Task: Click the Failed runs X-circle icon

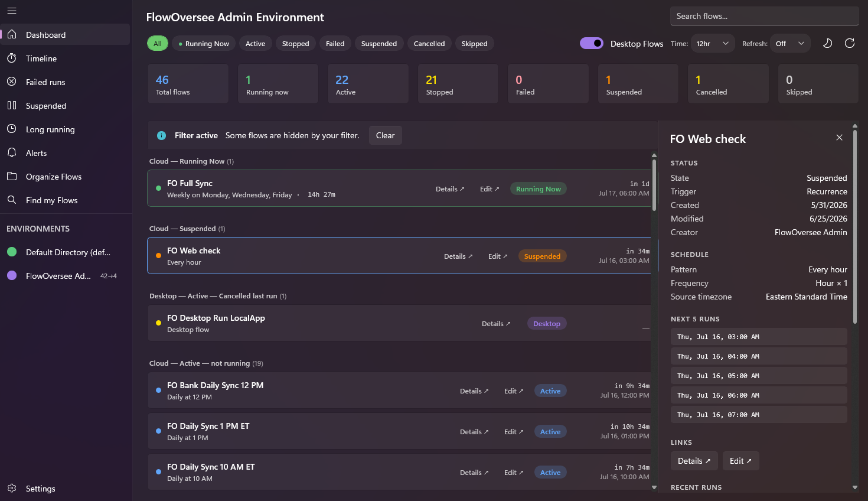Action: click(12, 82)
